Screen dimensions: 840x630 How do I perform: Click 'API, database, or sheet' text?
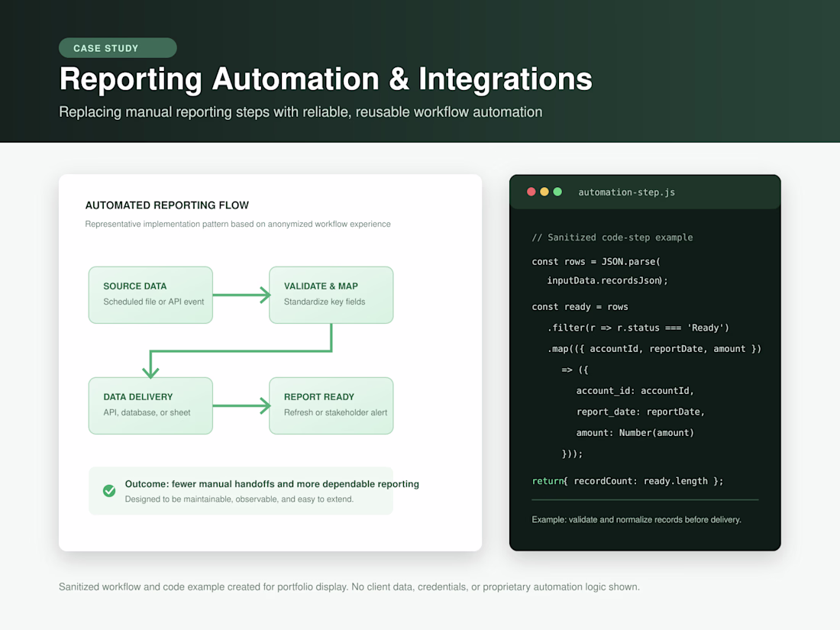(x=147, y=412)
